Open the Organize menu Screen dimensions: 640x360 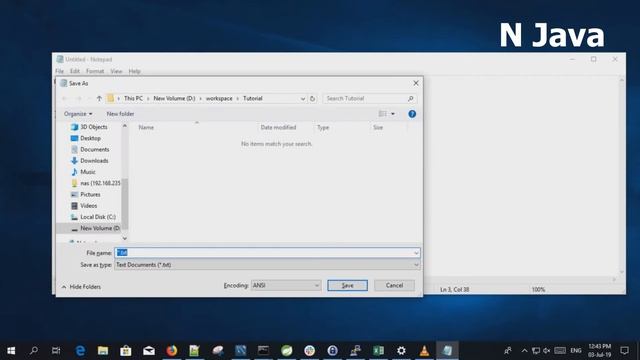(78, 114)
